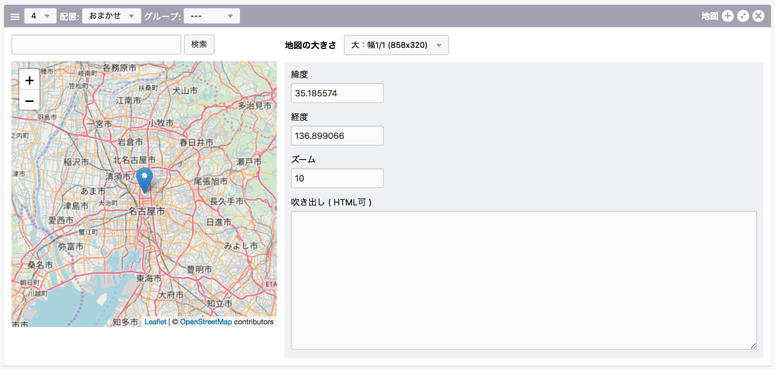Click the 地図 unit title label
The width and height of the screenshot is (775, 369).
pyautogui.click(x=710, y=16)
